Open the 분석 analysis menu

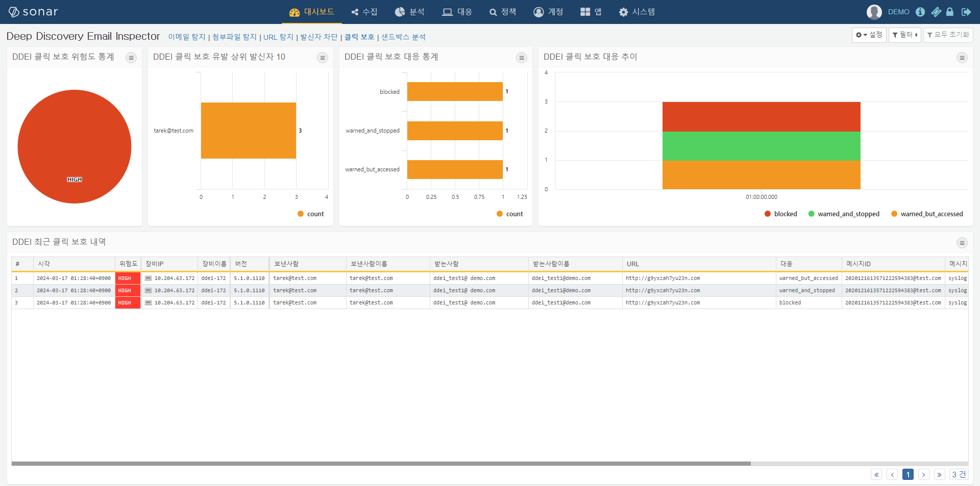pyautogui.click(x=410, y=12)
